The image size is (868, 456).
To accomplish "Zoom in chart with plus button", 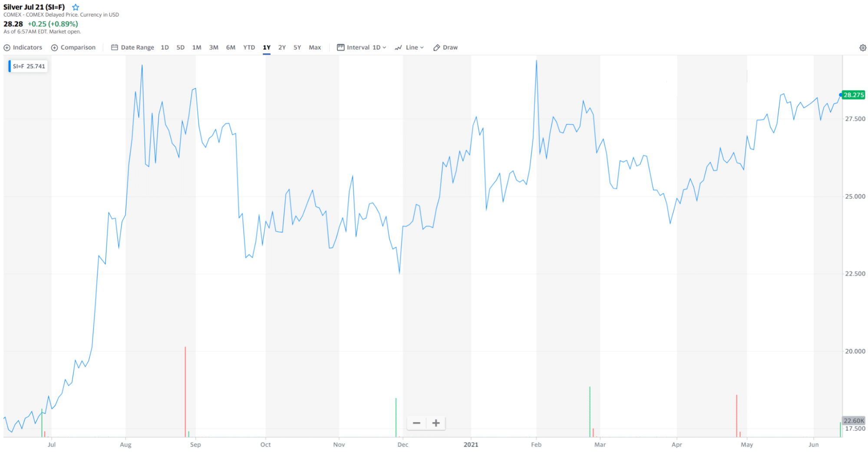I will (x=436, y=423).
